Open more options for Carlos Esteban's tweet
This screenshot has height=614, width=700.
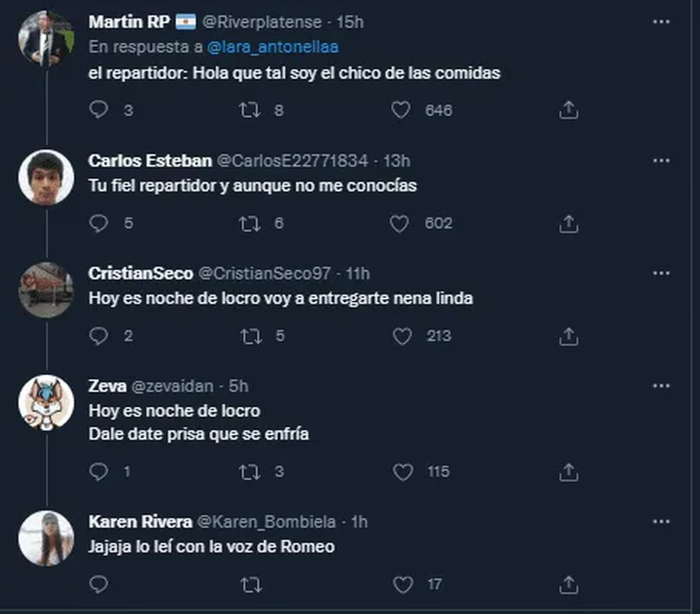(661, 161)
